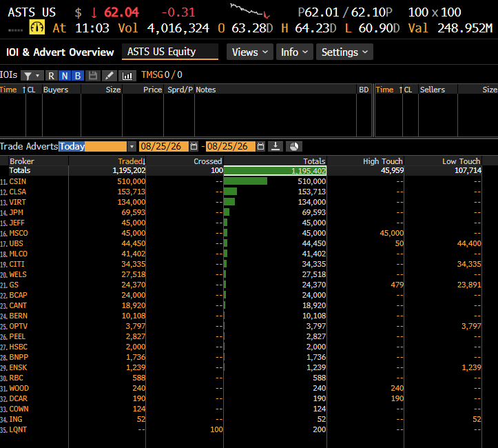
Task: Toggle the N filter button
Action: (x=65, y=76)
